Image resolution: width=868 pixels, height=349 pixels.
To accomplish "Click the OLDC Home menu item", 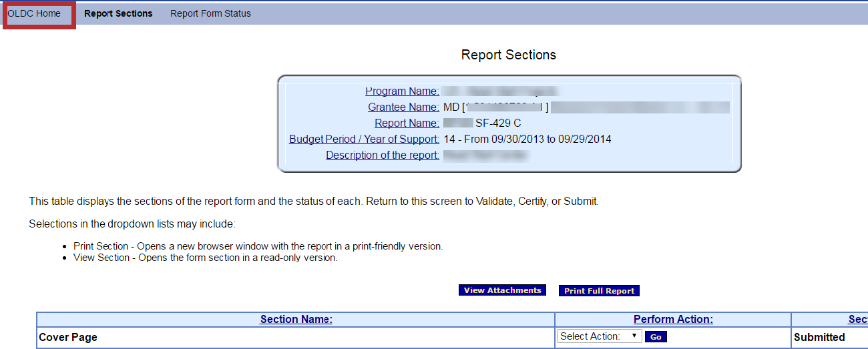I will pyautogui.click(x=34, y=13).
